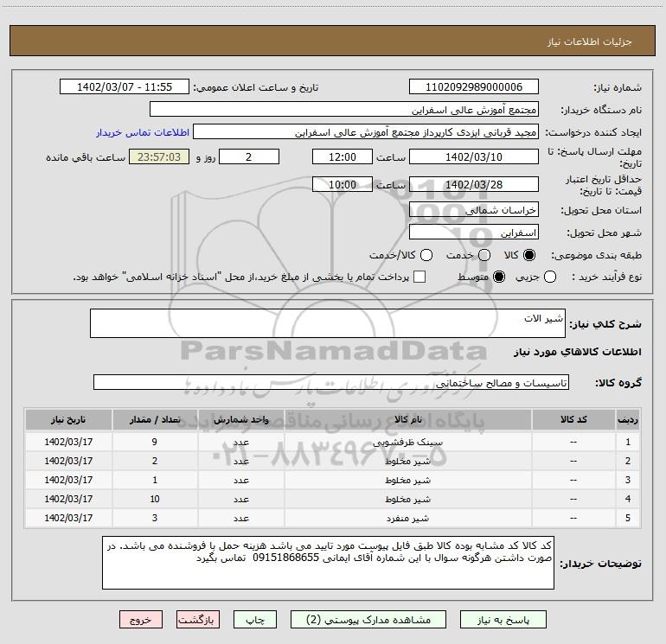Click the province field خراسان شمالی
The image size is (666, 644).
click(474, 210)
